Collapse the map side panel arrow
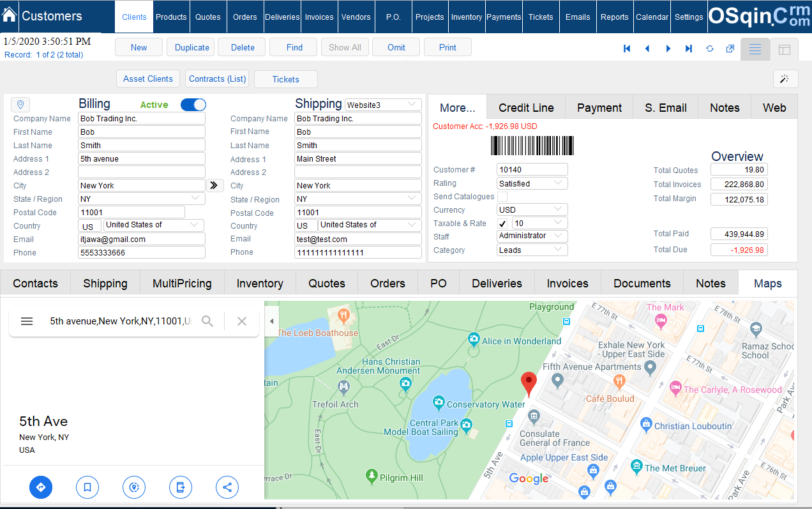 coord(271,321)
